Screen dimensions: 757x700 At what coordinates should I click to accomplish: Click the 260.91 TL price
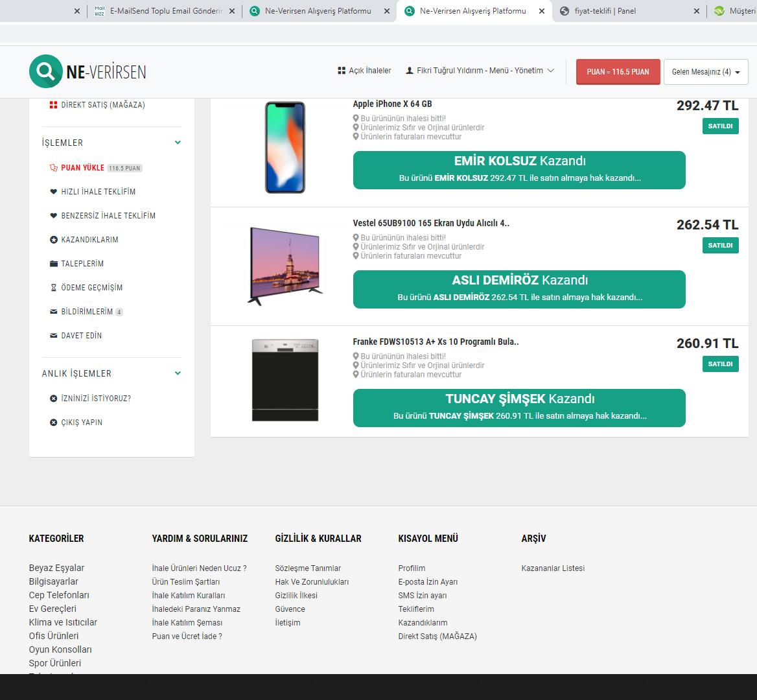[x=707, y=344]
